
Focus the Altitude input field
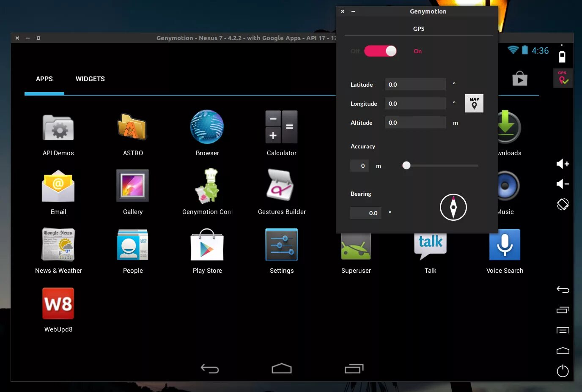pyautogui.click(x=415, y=123)
